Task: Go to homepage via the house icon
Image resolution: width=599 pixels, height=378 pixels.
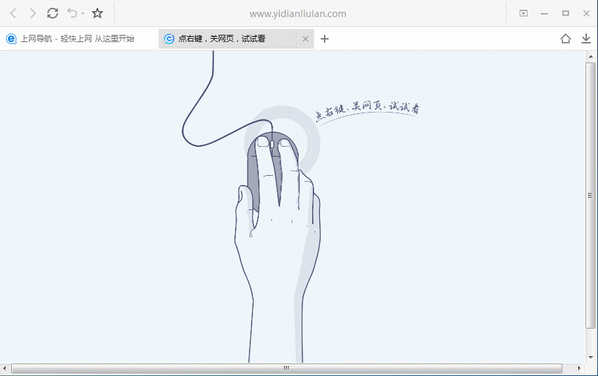Action: [x=565, y=38]
